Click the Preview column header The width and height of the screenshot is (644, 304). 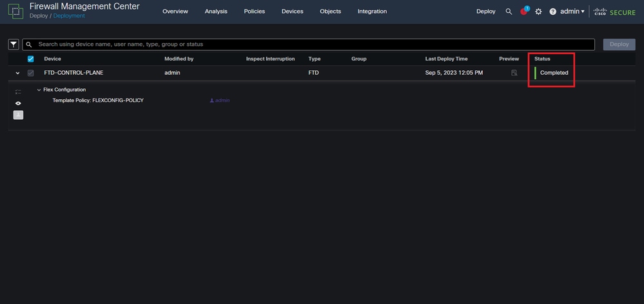(509, 59)
